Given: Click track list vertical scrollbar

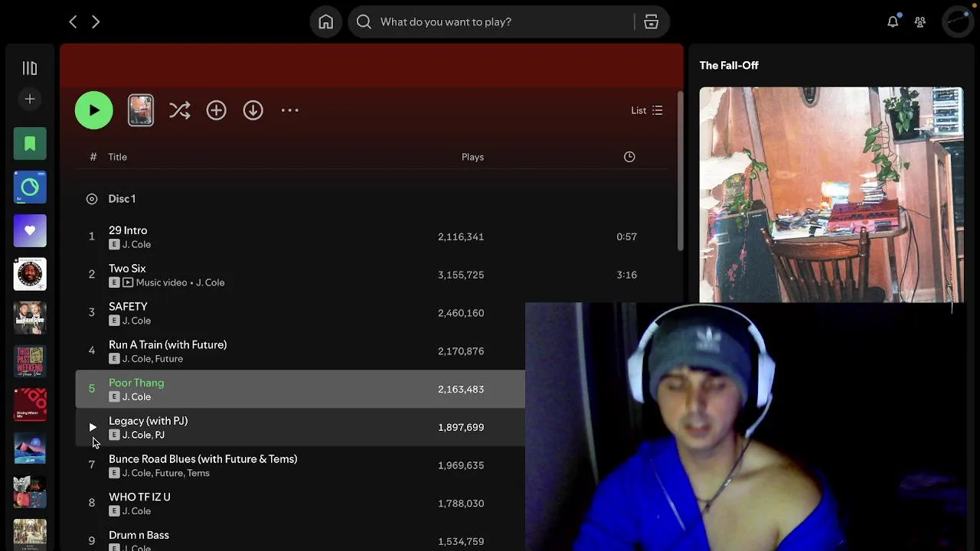Looking at the screenshot, I should click(680, 172).
